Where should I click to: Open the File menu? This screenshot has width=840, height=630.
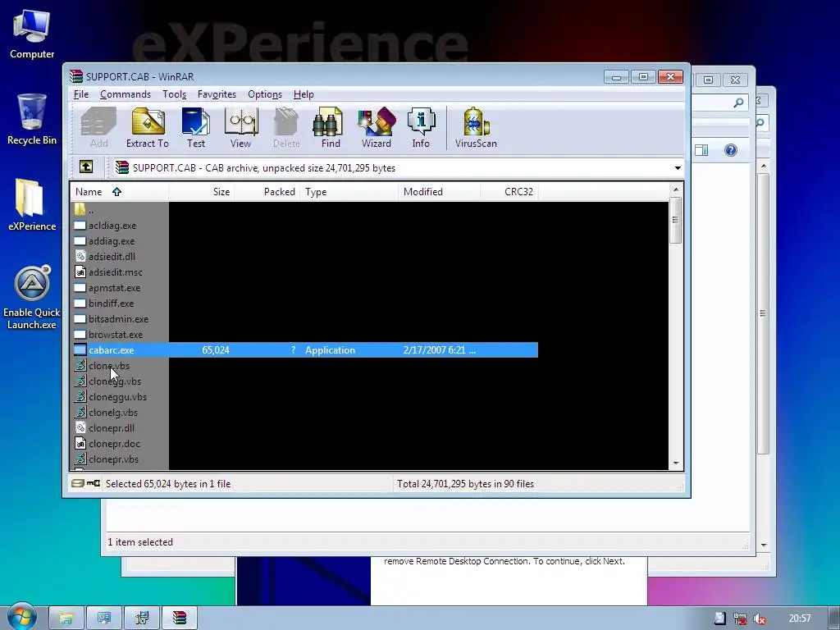point(81,94)
